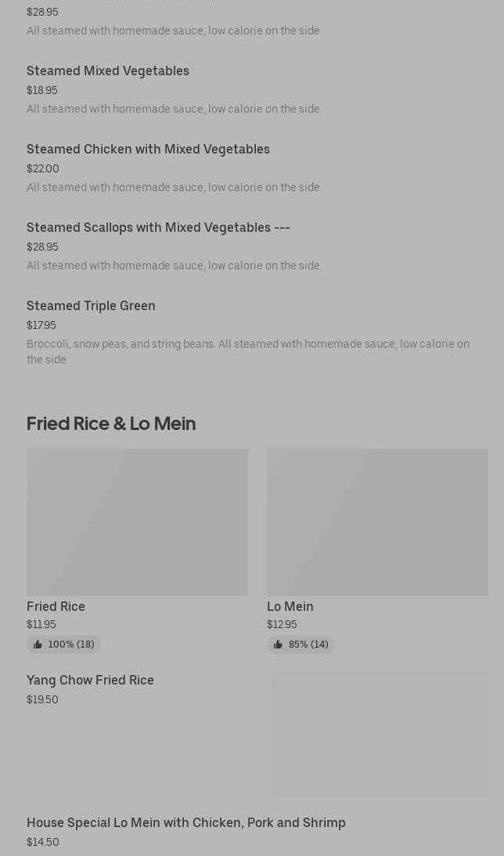Select Yang Chow Fried Rice title
The image size is (504, 856).
[x=90, y=680]
